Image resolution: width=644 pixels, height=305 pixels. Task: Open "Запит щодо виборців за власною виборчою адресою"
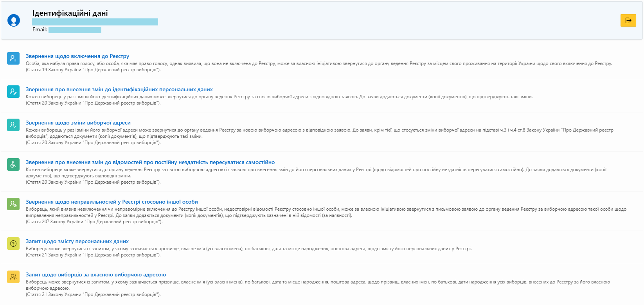pos(96,275)
